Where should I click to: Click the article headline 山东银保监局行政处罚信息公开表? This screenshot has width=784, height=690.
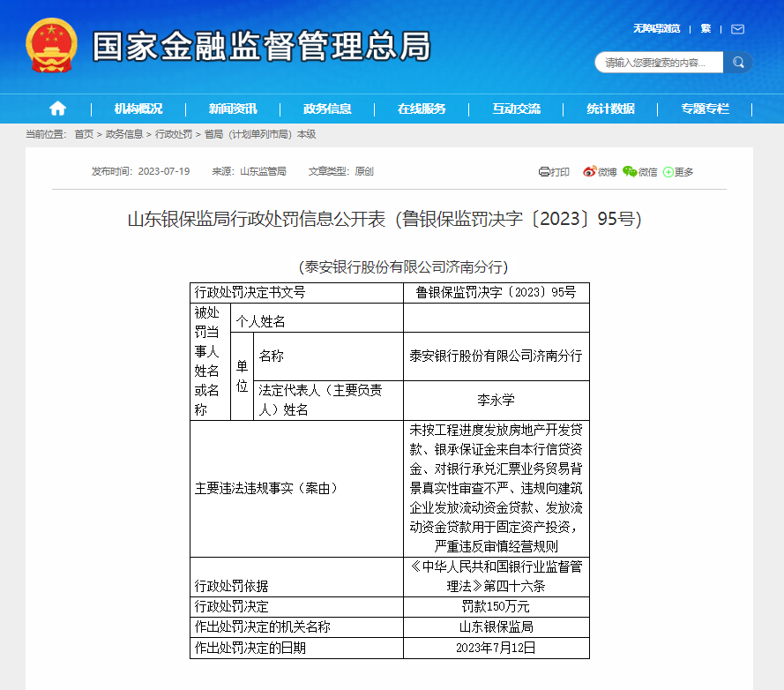click(385, 219)
